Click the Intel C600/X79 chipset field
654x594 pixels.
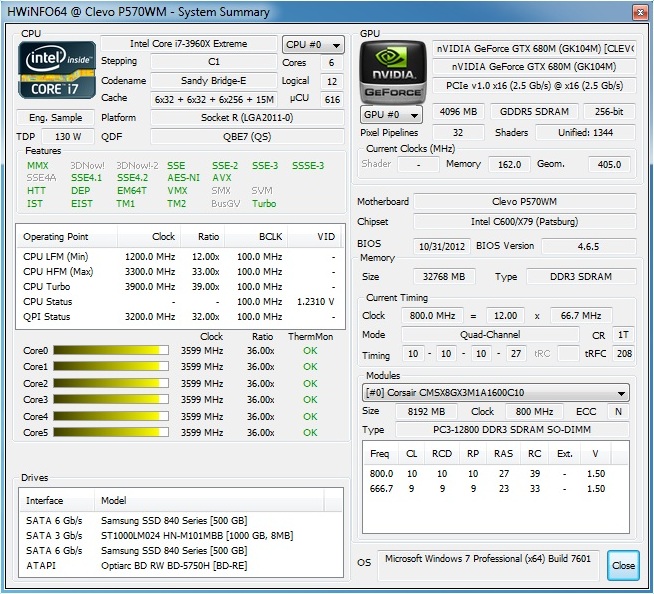point(525,221)
